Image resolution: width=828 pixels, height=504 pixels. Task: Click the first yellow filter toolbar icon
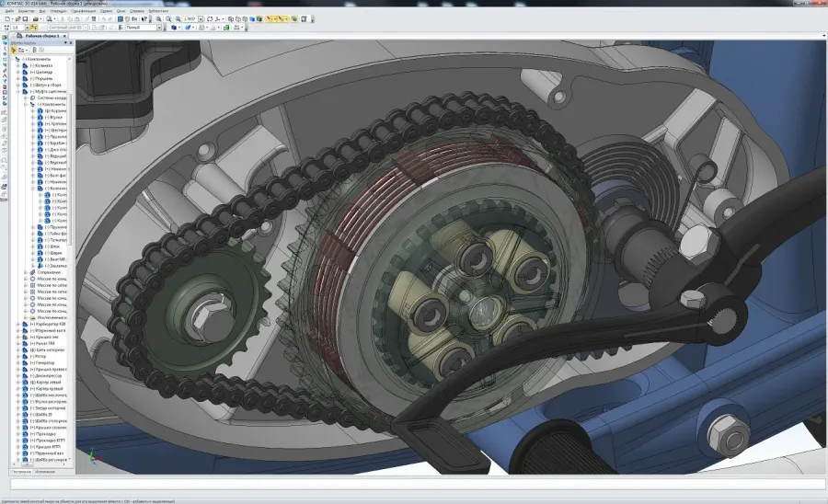pyautogui.click(x=270, y=19)
